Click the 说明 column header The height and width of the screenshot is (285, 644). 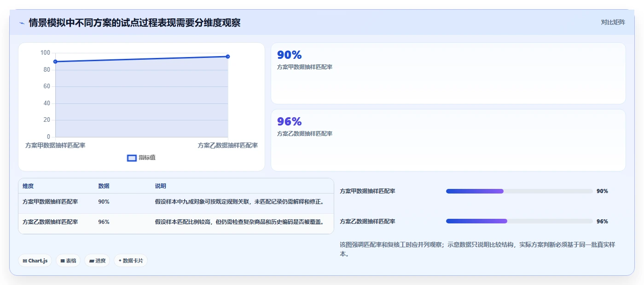[x=161, y=186]
